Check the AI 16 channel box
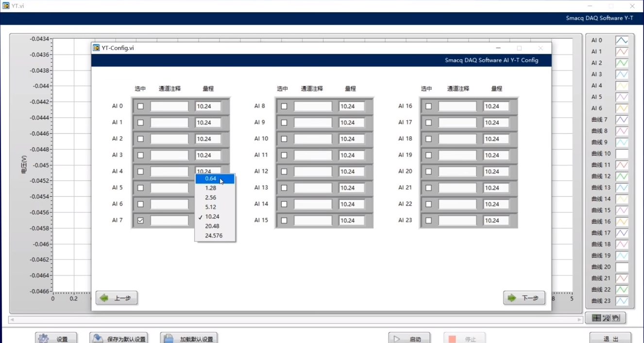 pyautogui.click(x=428, y=106)
